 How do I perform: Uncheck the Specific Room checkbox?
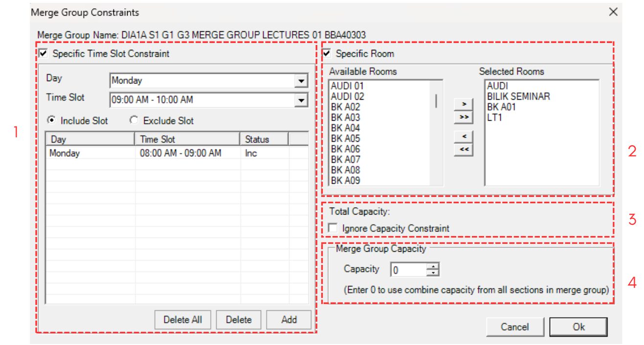(327, 54)
